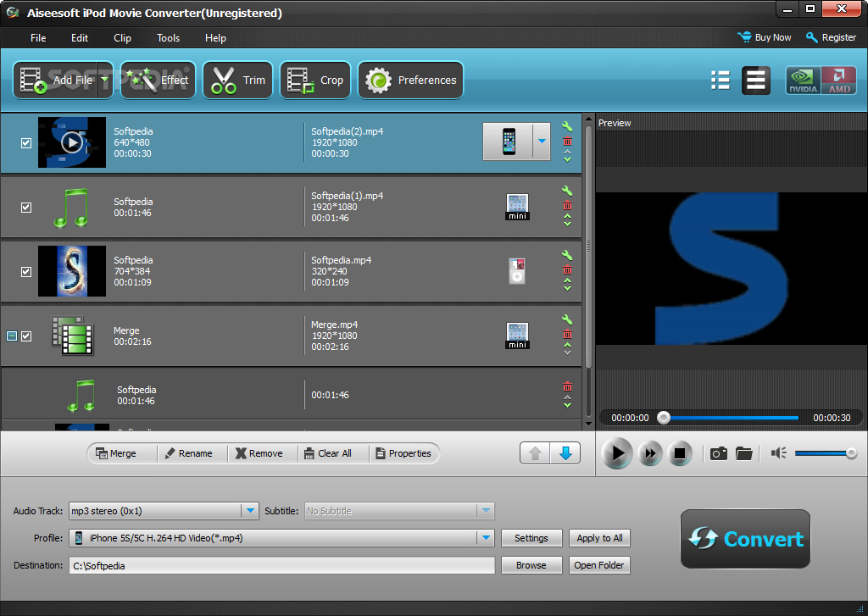Delete Softpedia(1).mp4 using trash icon

point(567,205)
